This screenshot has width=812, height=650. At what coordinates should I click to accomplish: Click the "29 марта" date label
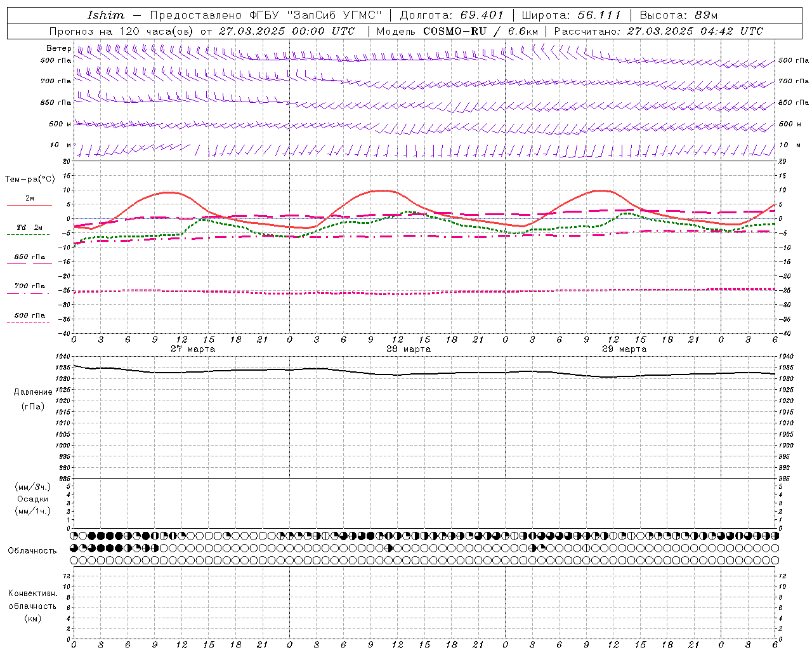pyautogui.click(x=624, y=349)
